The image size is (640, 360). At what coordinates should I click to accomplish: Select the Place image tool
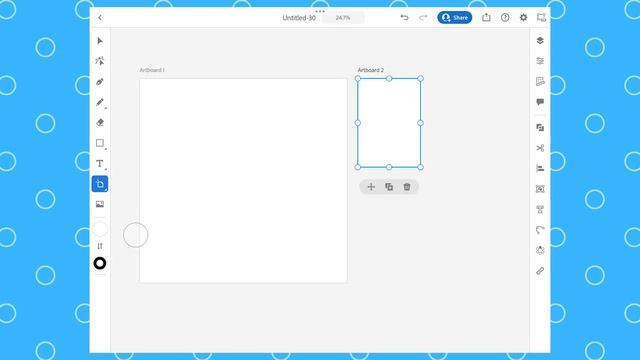click(100, 204)
